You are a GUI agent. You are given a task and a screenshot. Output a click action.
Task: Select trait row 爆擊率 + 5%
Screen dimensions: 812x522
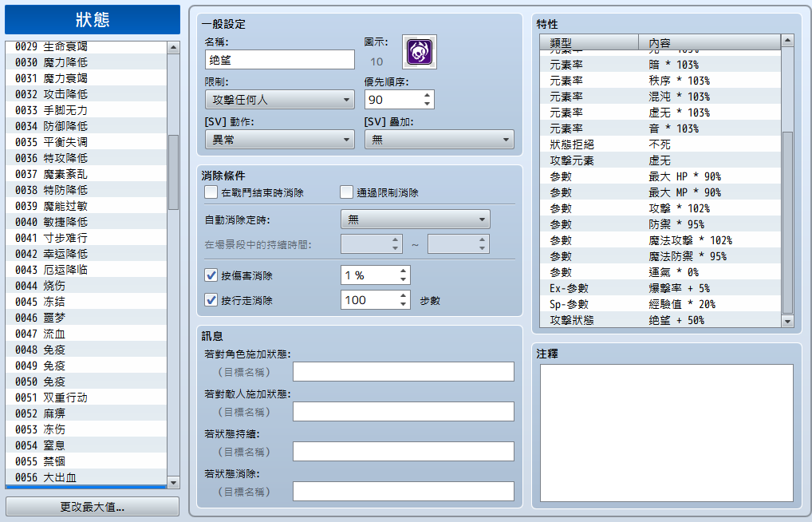[x=660, y=288]
